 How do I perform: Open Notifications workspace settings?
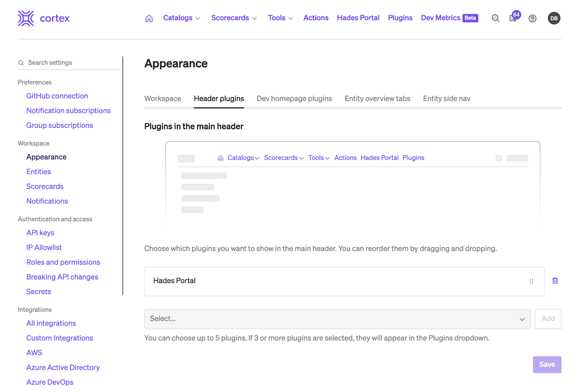click(x=47, y=201)
